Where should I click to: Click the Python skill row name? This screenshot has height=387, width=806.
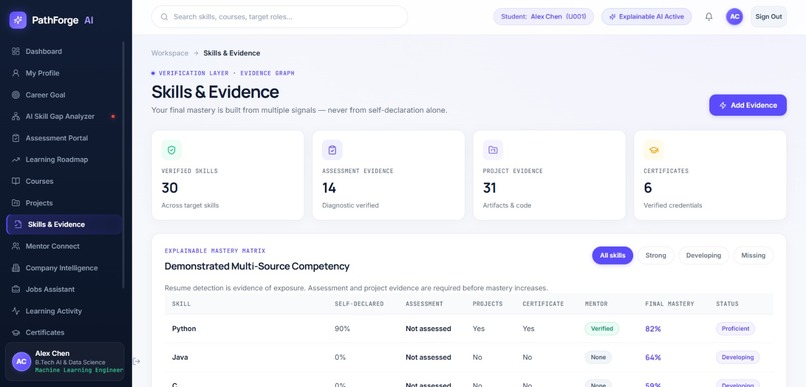(x=184, y=328)
